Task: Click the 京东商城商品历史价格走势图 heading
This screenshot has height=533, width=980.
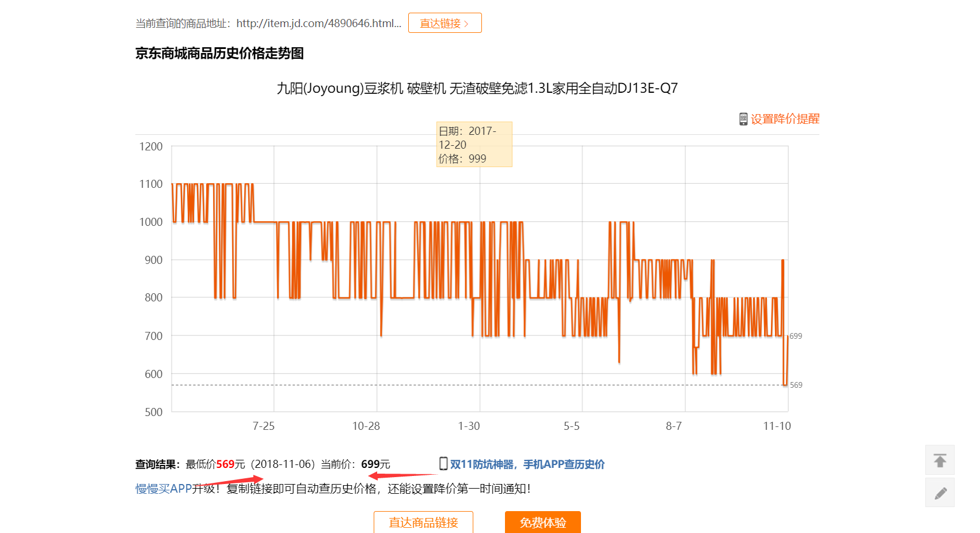Action: (x=219, y=53)
